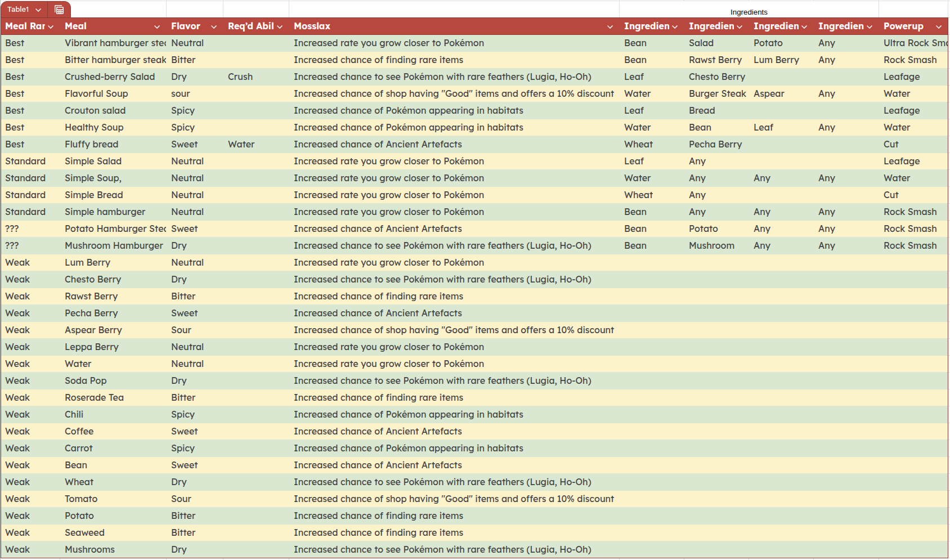This screenshot has width=950, height=560.
Task: Select the Vibrant hamburger steak meal cell
Action: coord(113,43)
